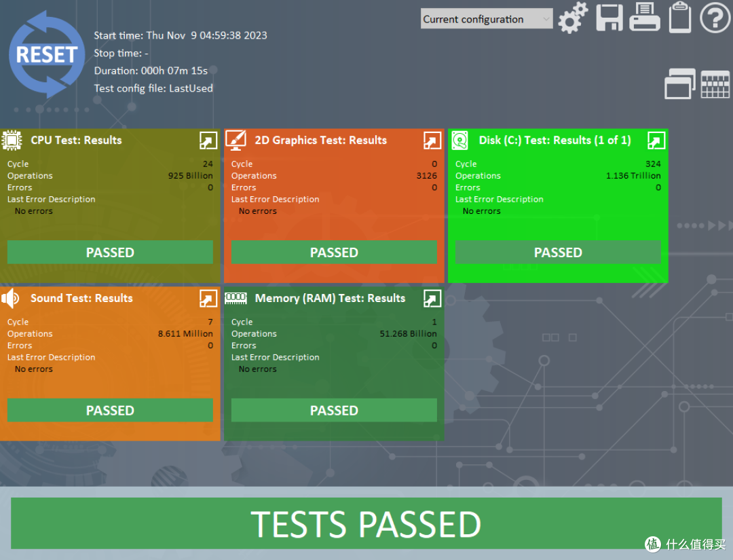
Task: Click PASSED bar in Disk (C:) tile
Action: tap(558, 253)
